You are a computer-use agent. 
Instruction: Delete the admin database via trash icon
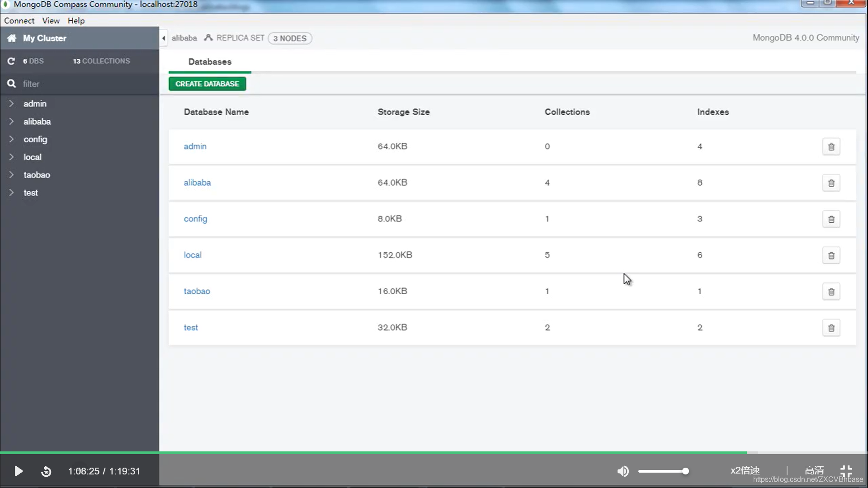click(831, 147)
